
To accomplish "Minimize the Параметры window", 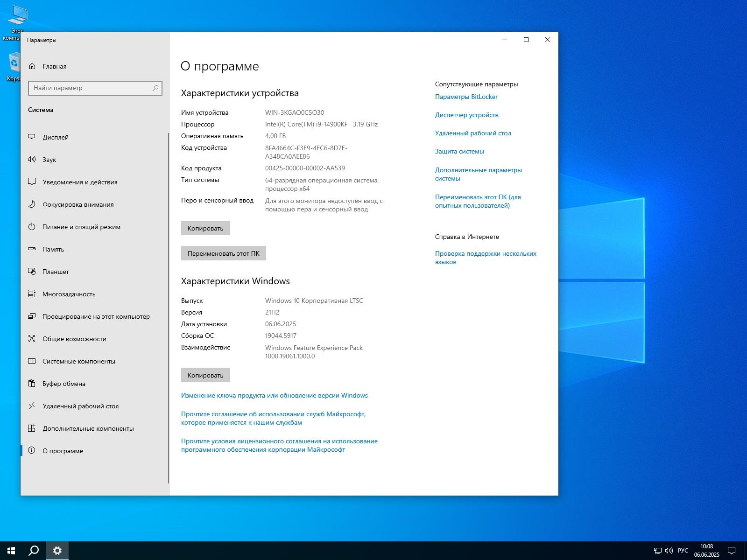I will 505,40.
